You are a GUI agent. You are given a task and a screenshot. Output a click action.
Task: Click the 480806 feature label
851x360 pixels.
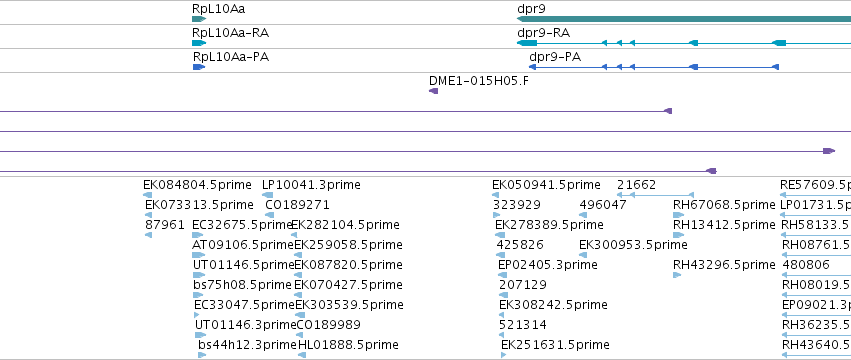(806, 265)
